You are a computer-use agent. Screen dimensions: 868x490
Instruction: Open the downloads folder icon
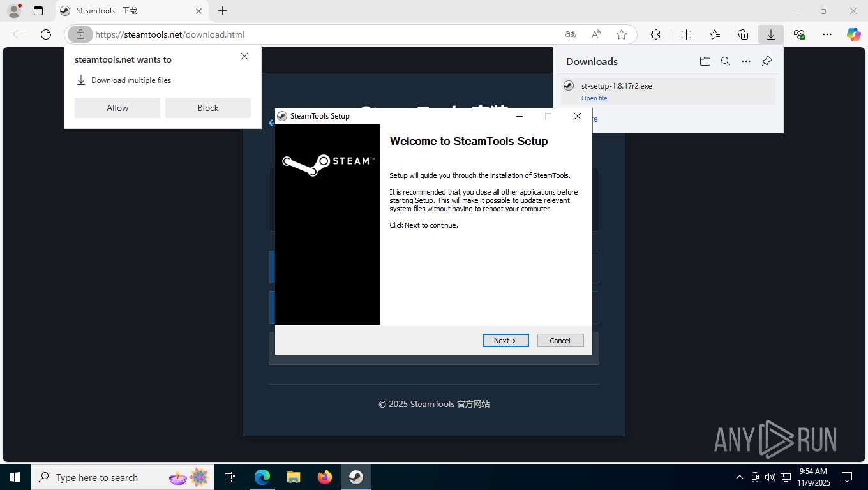705,61
